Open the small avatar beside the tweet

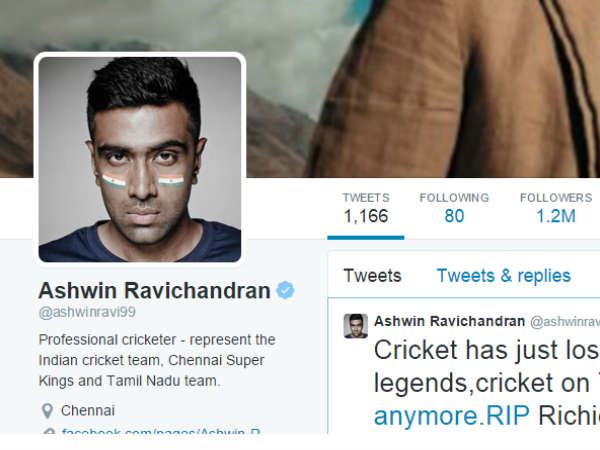[x=355, y=326]
